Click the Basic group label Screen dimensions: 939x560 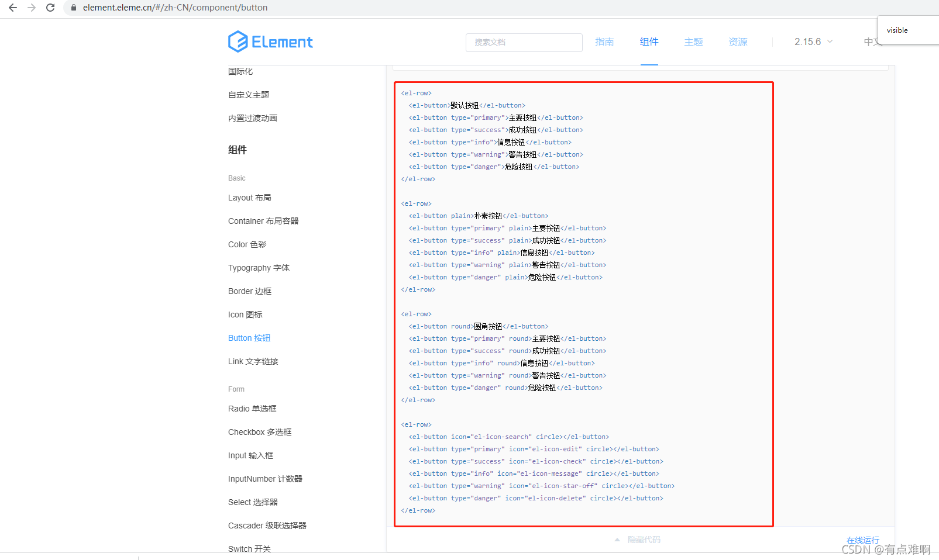pyautogui.click(x=237, y=178)
